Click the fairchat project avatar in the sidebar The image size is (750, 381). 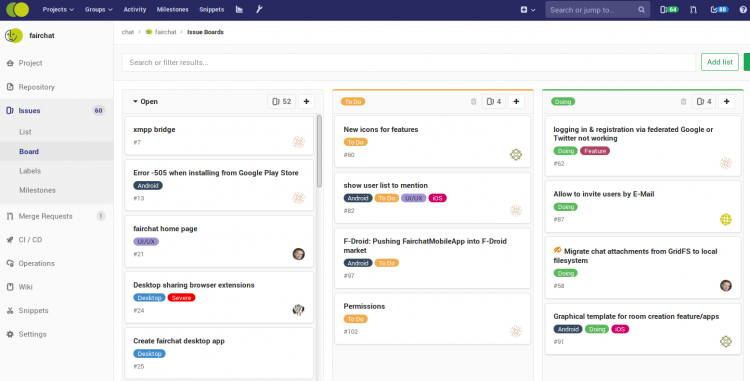(14, 35)
